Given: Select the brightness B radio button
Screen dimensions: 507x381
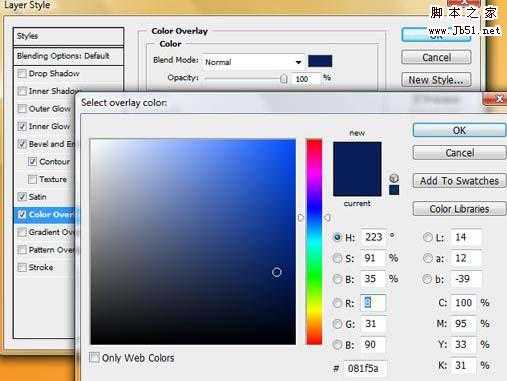Looking at the screenshot, I should coord(337,279).
